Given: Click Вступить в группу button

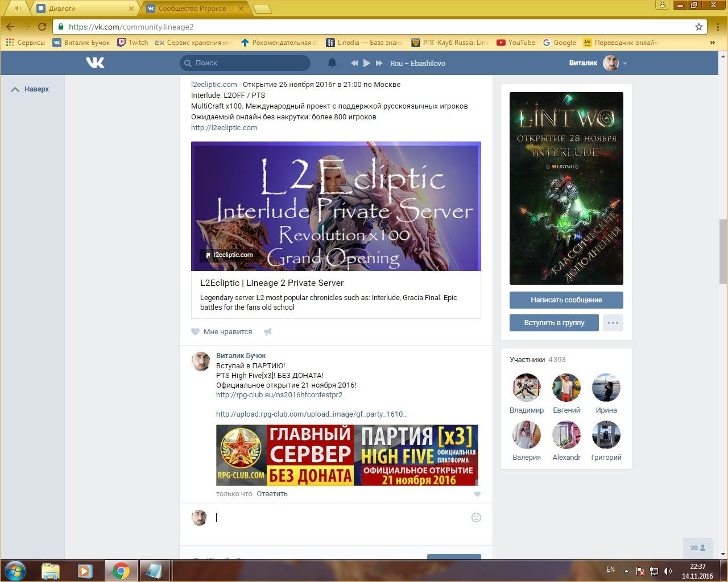Looking at the screenshot, I should (555, 322).
